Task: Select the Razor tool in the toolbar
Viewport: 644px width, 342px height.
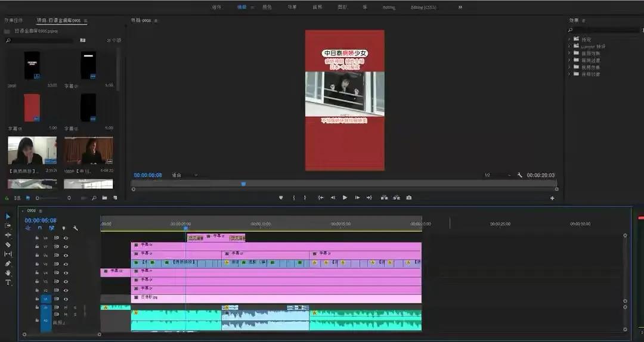Action: tap(8, 244)
